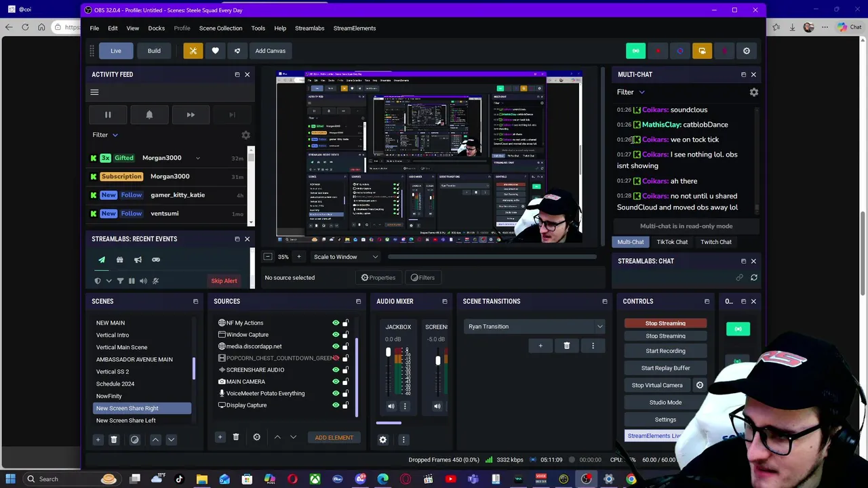The image size is (868, 488).
Task: Click the SCREENSHARE volume fader handle
Action: pos(437,361)
